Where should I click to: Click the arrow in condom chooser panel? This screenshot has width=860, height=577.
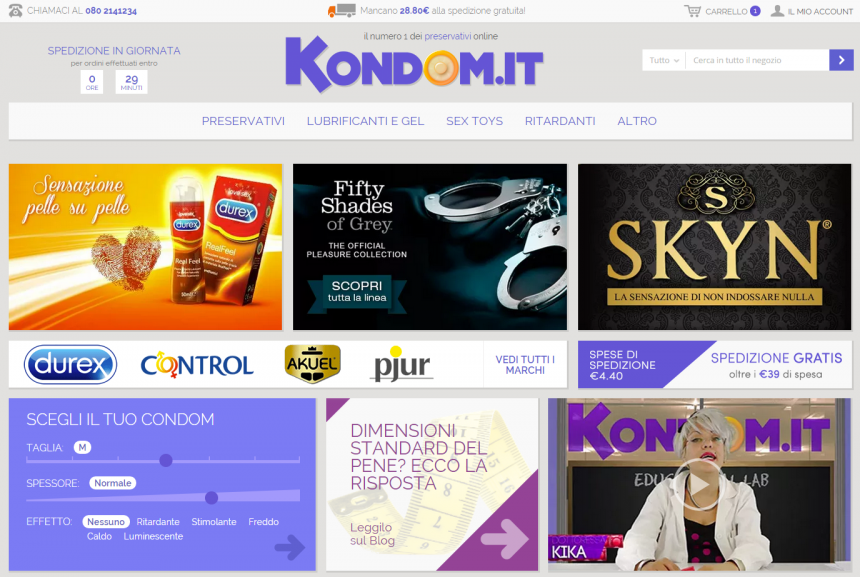point(290,546)
